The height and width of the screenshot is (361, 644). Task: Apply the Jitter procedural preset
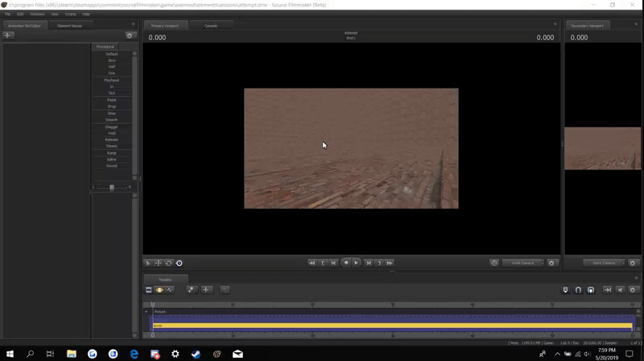(x=112, y=114)
